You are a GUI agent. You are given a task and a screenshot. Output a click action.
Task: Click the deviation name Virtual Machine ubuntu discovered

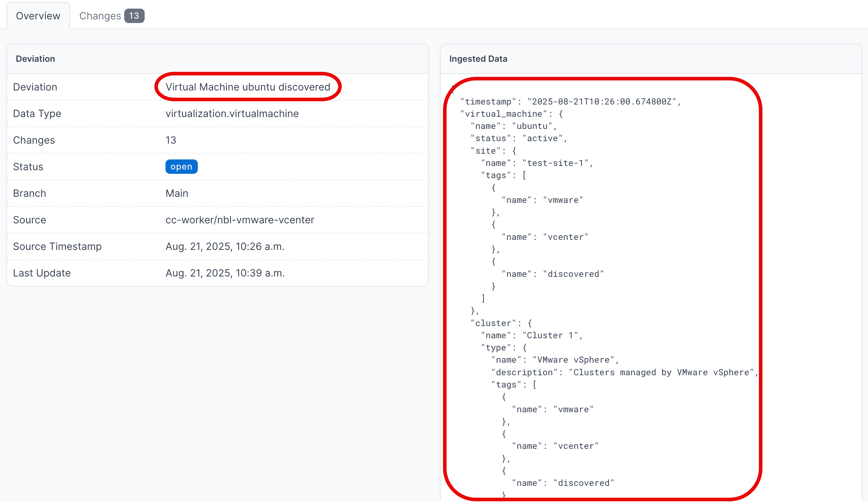click(248, 87)
